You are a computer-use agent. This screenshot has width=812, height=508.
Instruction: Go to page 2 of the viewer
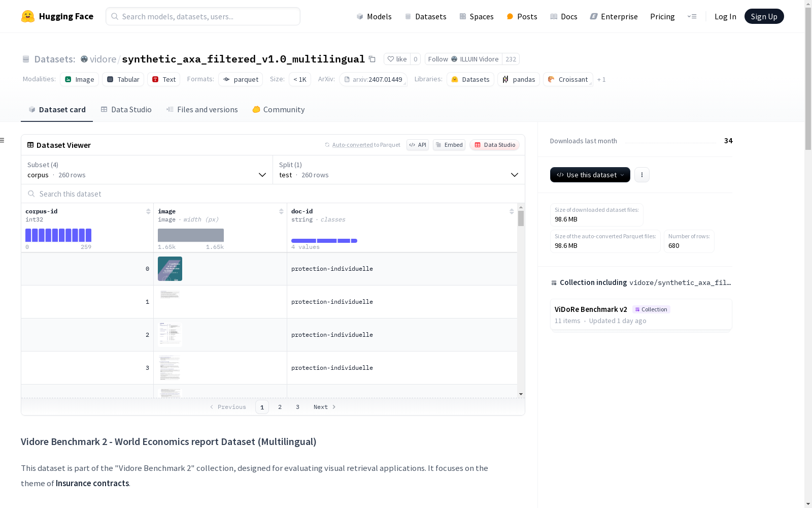280,407
